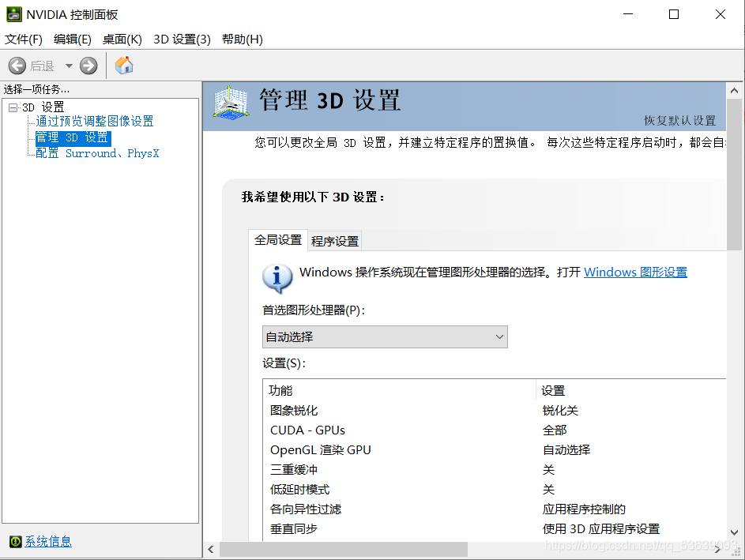Open the home page via the toolbar house icon
The width and height of the screenshot is (745, 560).
click(123, 66)
